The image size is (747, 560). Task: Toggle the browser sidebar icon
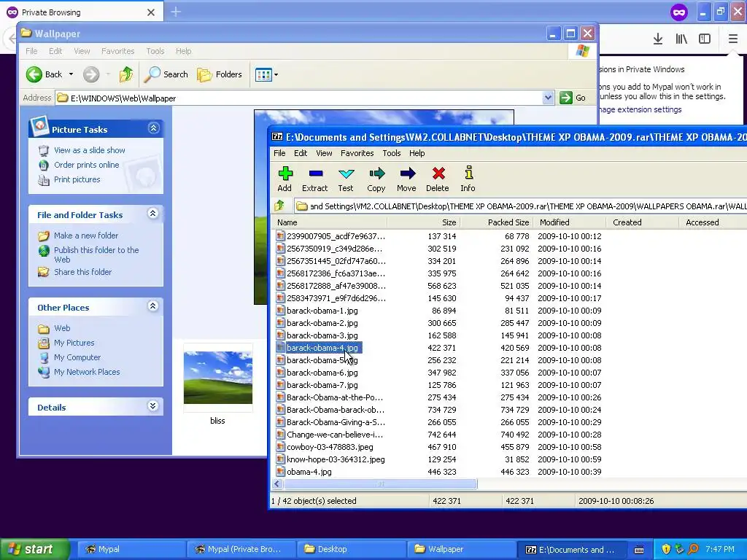tap(705, 39)
